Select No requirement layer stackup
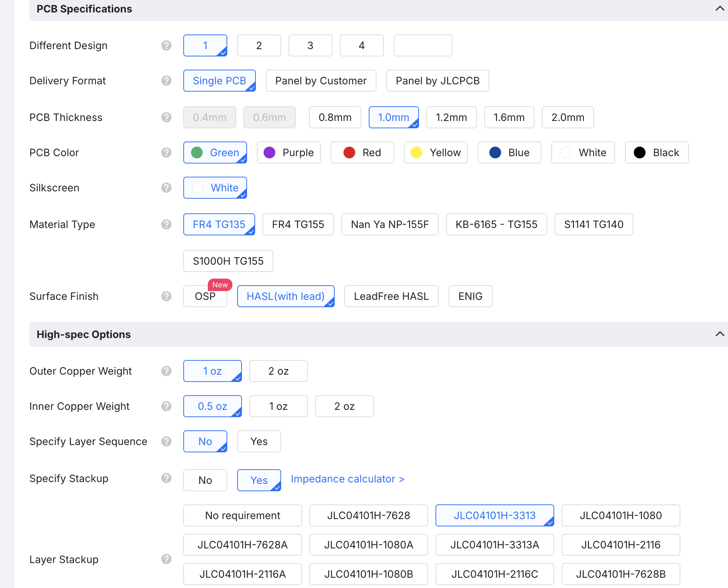 pyautogui.click(x=243, y=515)
